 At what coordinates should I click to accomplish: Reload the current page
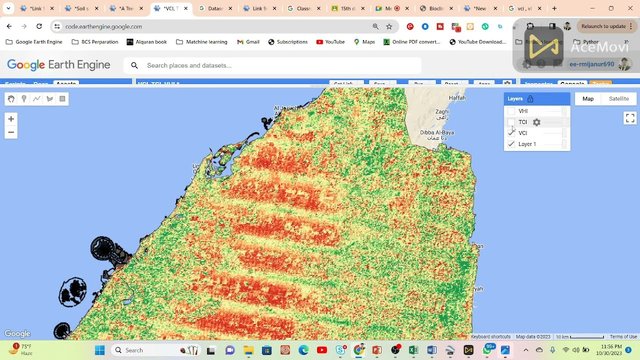pos(39,26)
